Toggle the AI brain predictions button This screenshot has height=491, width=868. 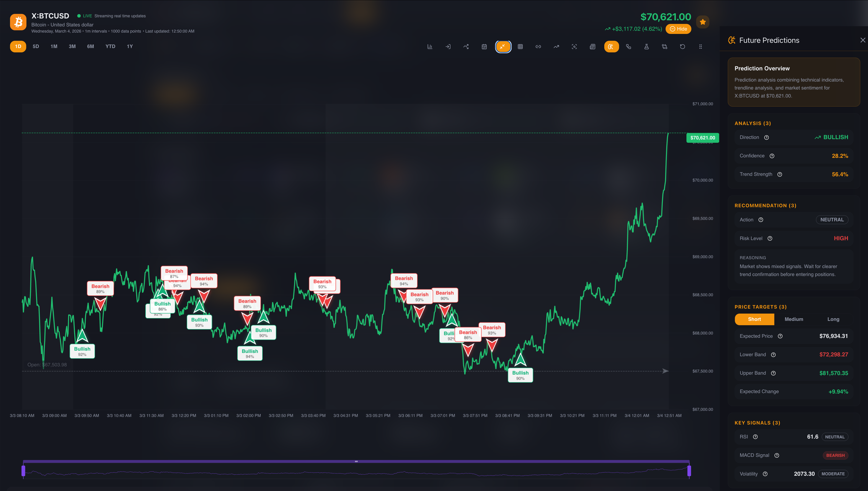[611, 46]
